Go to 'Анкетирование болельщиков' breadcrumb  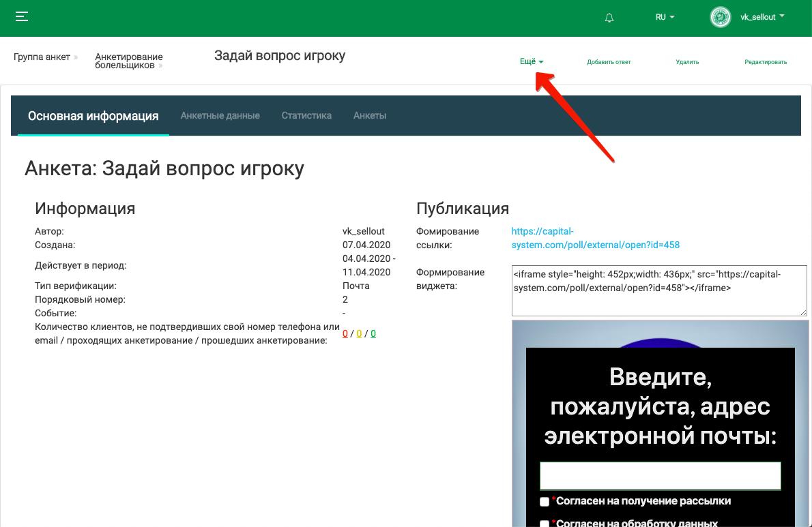(x=128, y=61)
